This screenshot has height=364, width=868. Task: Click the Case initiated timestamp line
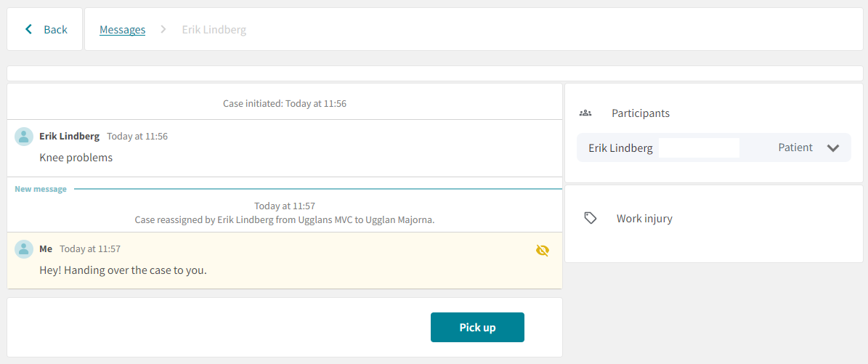285,104
